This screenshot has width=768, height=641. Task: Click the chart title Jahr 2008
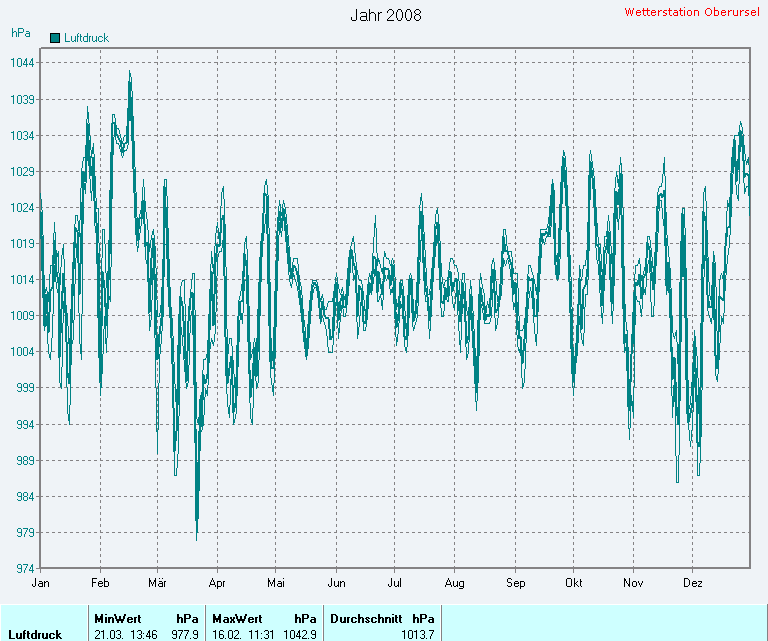coord(386,15)
